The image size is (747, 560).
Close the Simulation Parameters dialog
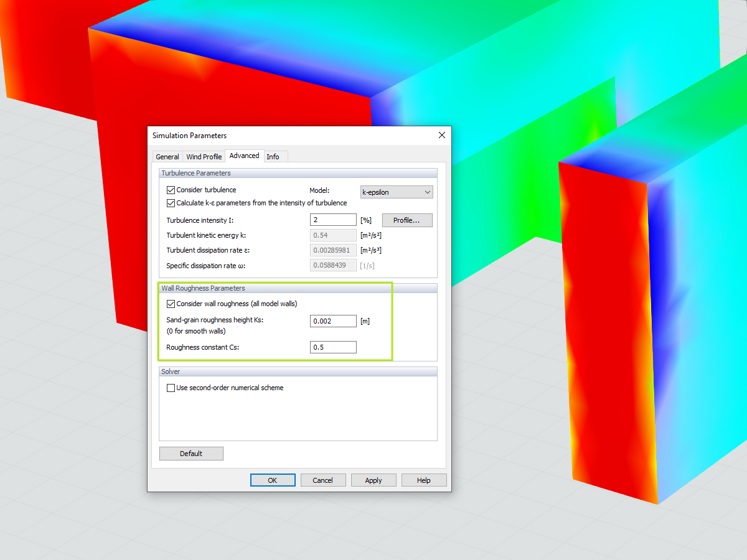442,135
